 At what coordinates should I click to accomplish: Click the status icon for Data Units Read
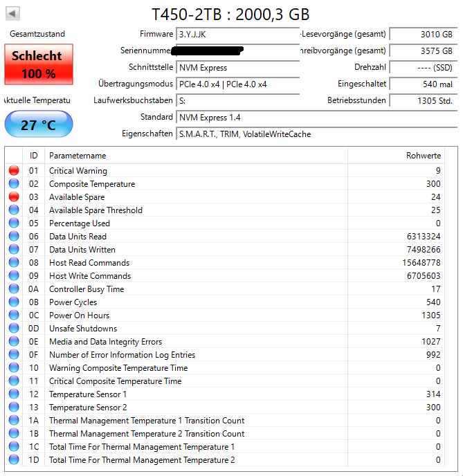click(14, 236)
